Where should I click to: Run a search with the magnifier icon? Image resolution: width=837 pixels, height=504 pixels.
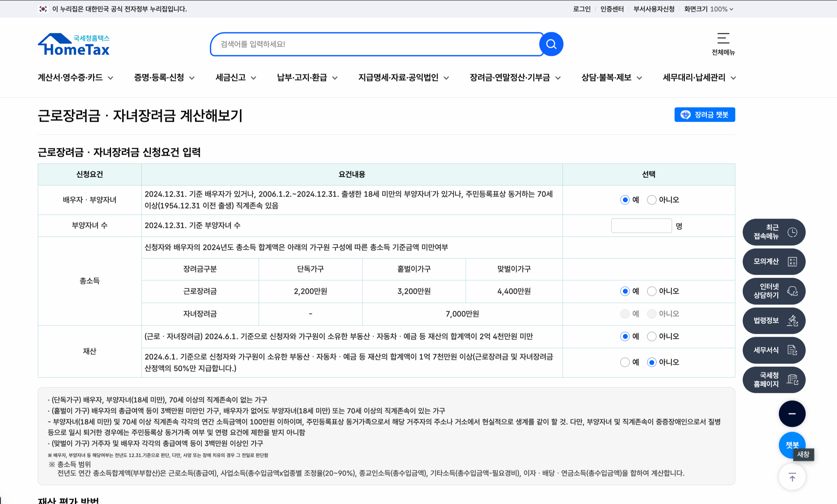click(551, 44)
